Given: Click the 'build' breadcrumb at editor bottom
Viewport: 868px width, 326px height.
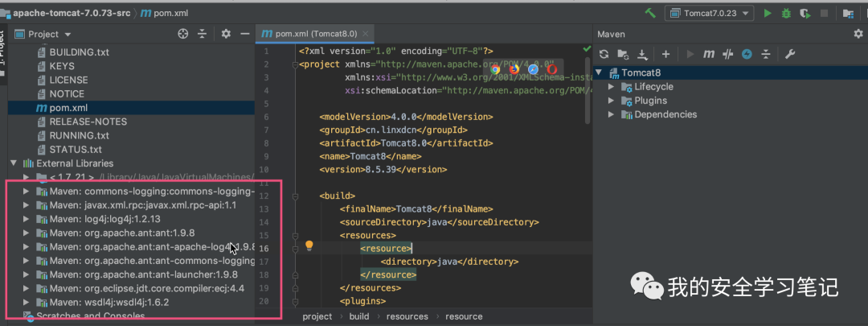Looking at the screenshot, I should click(x=359, y=316).
